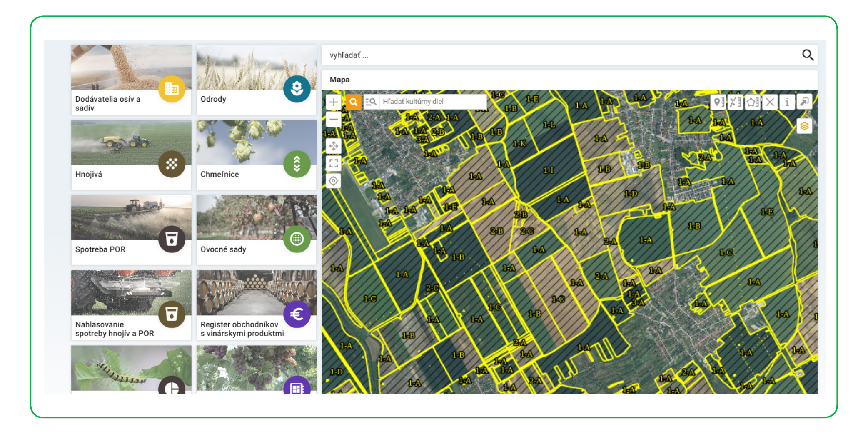Viewport: 868px width, 434px height.
Task: Open the Mapa tab
Action: (339, 80)
